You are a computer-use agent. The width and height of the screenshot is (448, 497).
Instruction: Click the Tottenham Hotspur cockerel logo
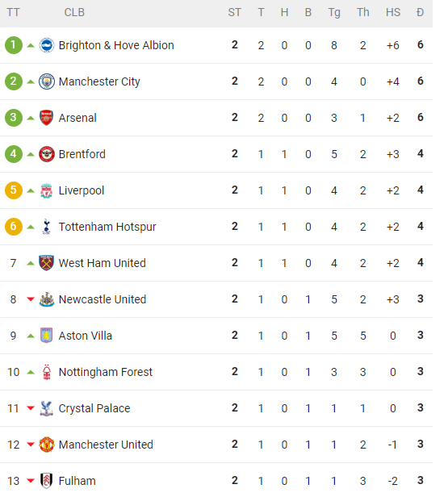point(47,227)
